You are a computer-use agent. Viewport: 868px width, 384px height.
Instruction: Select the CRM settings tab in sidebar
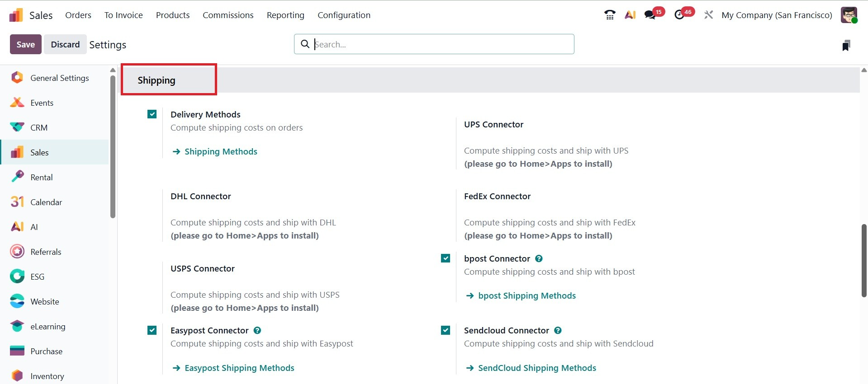click(x=39, y=128)
